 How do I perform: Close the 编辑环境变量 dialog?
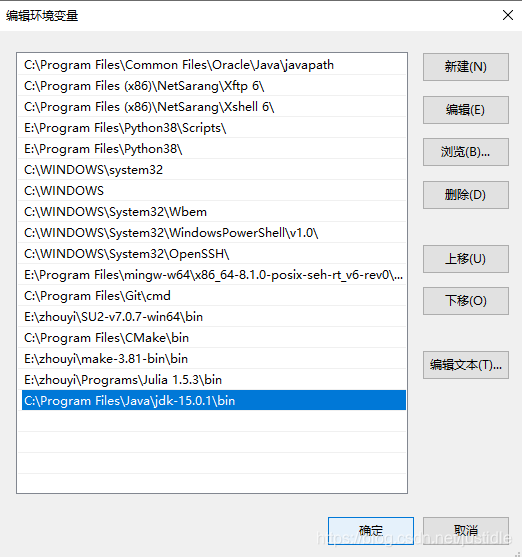click(x=508, y=15)
